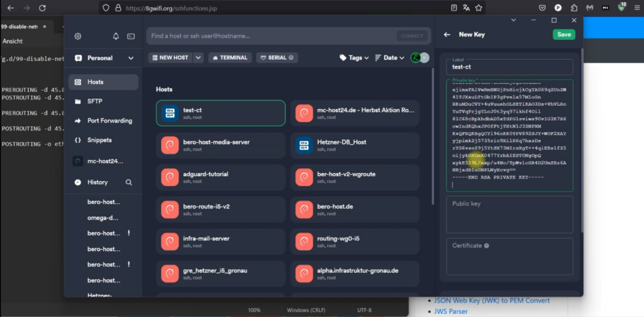Click back arrow next to New Key
Screen dimensions: 644x317
tap(447, 35)
